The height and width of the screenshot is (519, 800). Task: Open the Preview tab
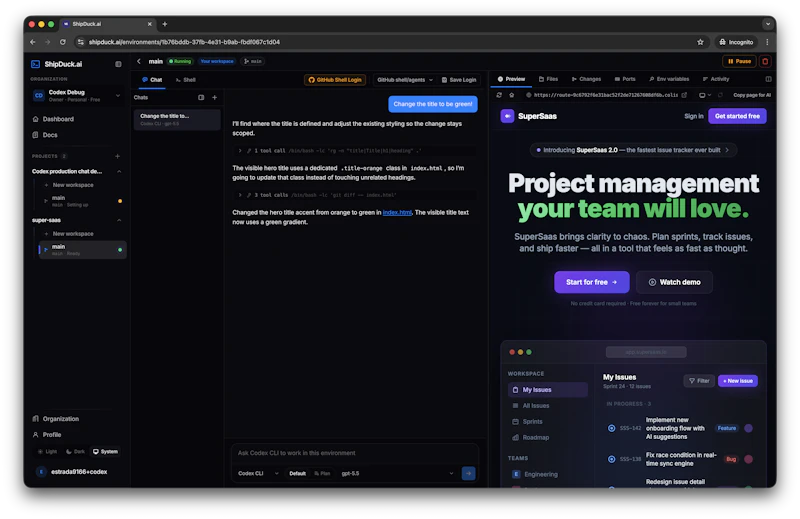511,79
